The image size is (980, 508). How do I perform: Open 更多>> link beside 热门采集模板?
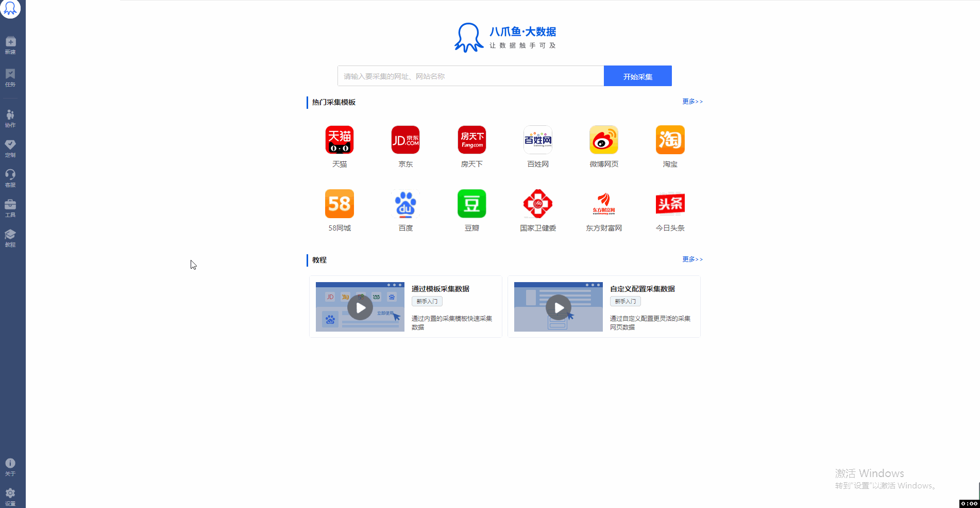tap(692, 102)
